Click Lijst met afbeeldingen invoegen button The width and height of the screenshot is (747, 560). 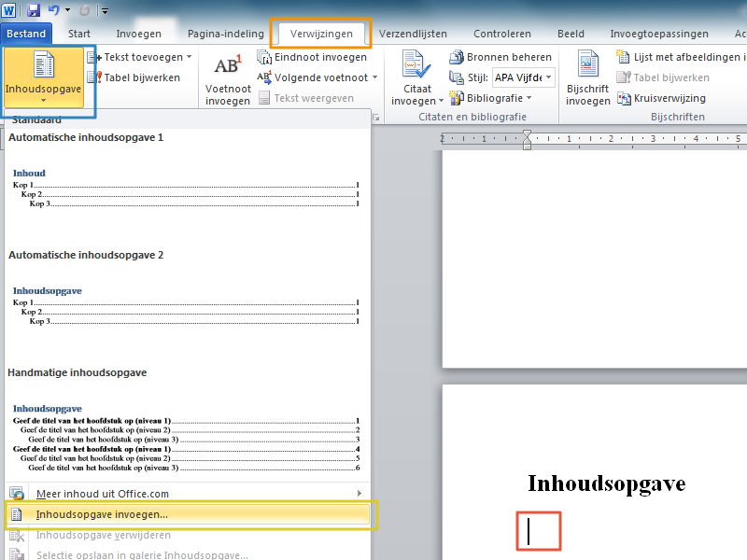click(x=682, y=57)
